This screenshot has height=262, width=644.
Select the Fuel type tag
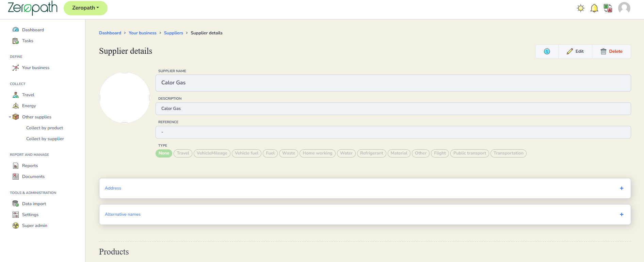click(x=270, y=153)
